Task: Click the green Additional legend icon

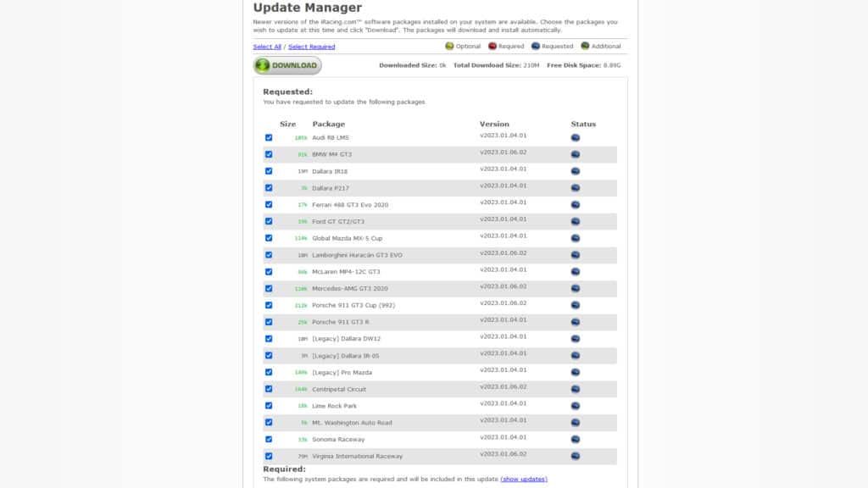Action: point(585,46)
